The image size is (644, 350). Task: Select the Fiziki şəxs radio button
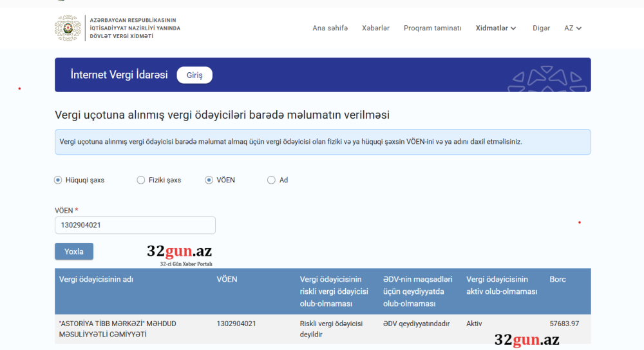141,180
